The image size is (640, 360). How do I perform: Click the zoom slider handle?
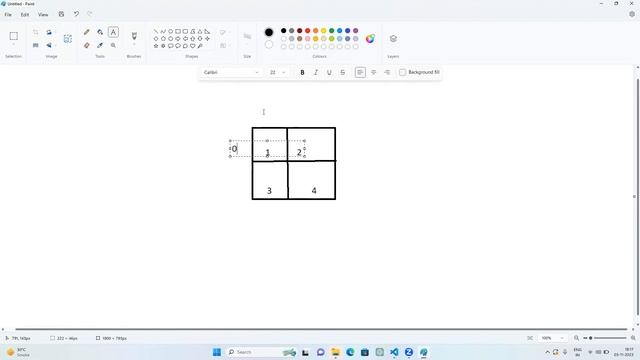(590, 338)
